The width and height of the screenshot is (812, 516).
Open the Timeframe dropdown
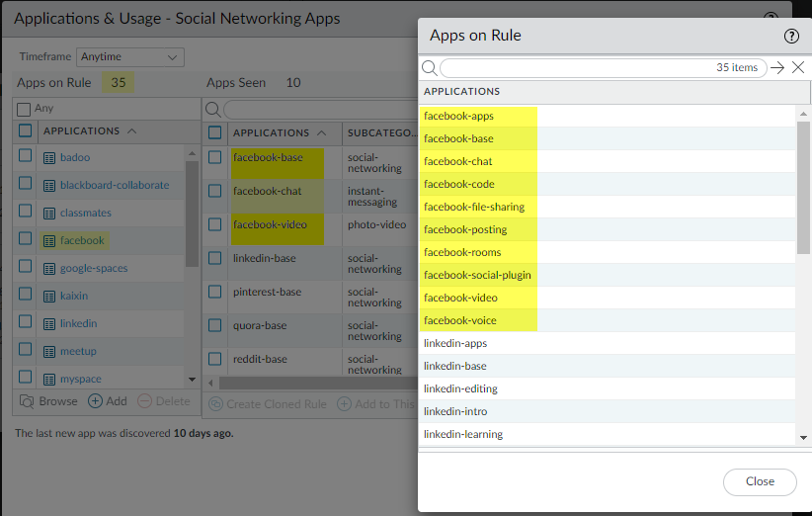pyautogui.click(x=130, y=57)
